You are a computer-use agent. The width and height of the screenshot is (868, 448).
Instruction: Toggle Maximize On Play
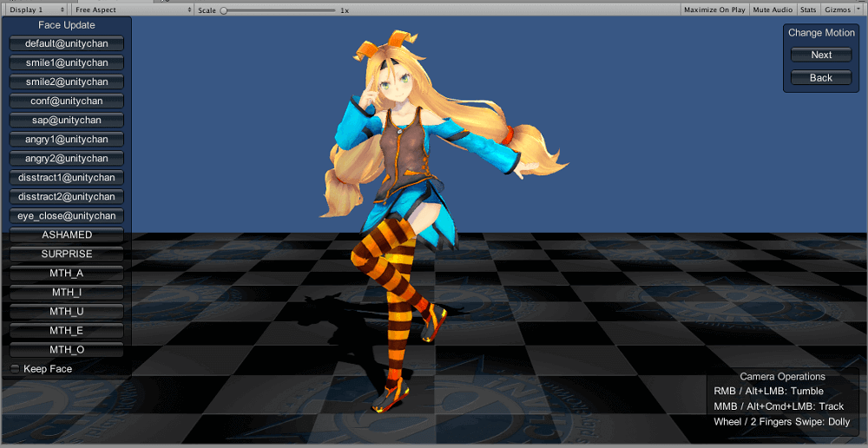click(714, 10)
